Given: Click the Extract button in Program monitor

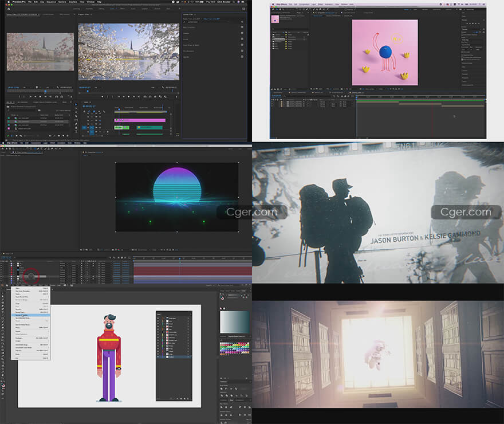Looking at the screenshot, I should tap(150, 97).
